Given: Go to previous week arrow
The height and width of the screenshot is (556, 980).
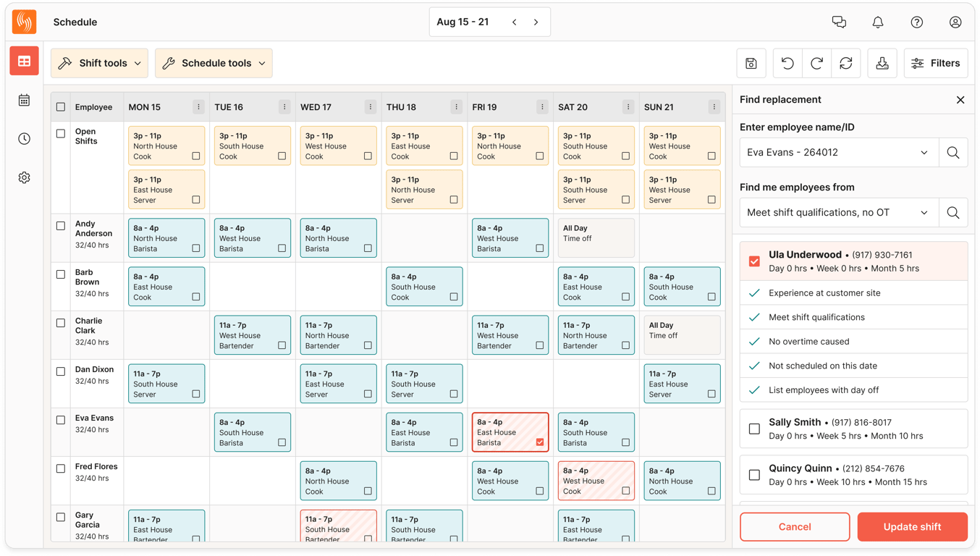Looking at the screenshot, I should pyautogui.click(x=515, y=22).
